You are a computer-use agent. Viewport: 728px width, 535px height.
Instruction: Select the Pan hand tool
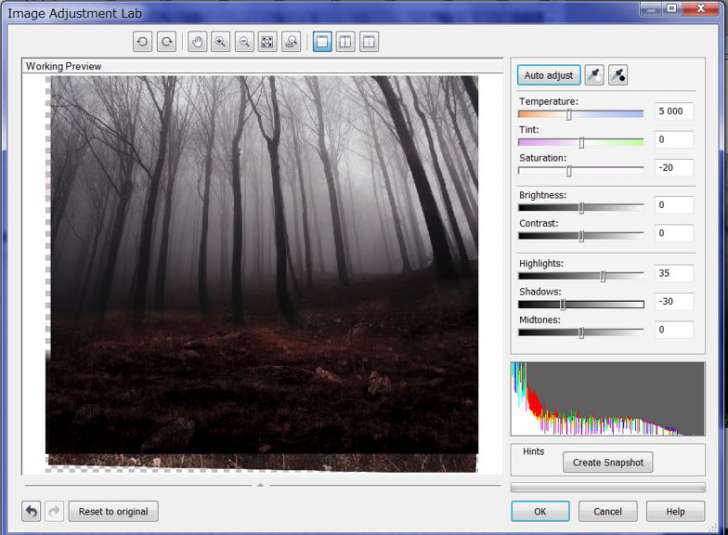click(x=197, y=42)
